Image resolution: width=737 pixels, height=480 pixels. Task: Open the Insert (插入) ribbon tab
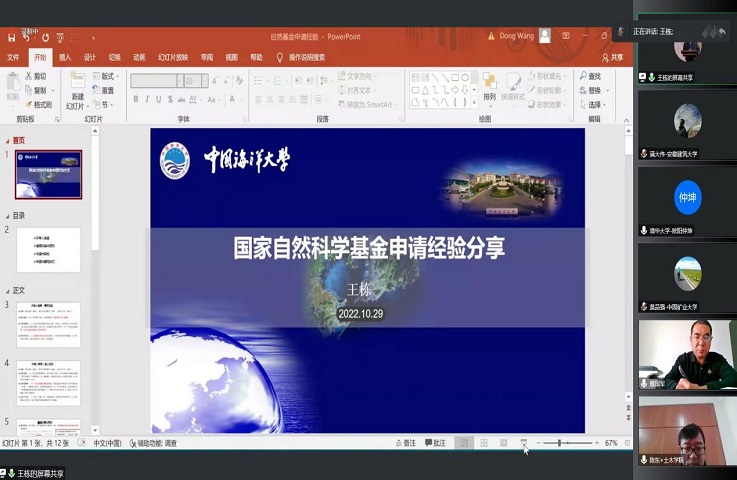(65, 57)
